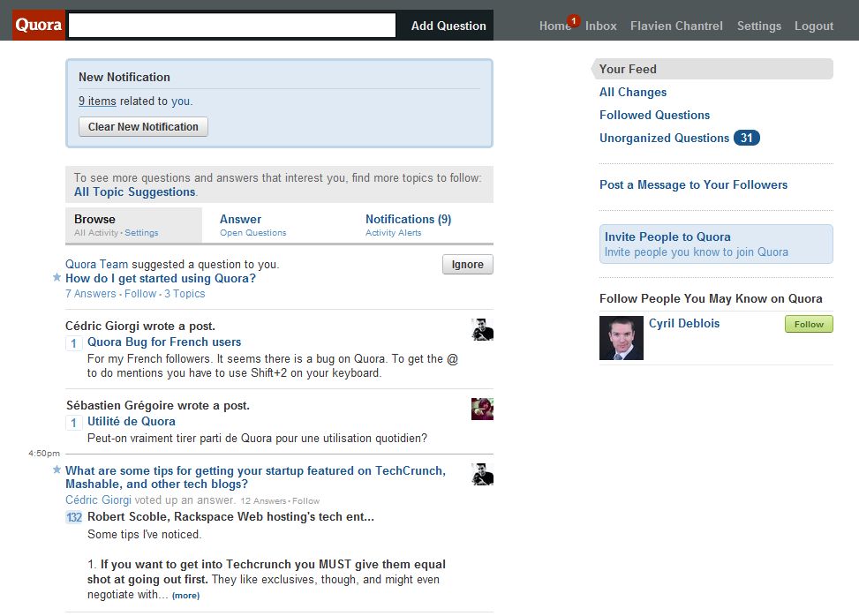The image size is (859, 616).
Task: Go to Home in the top navigation
Action: [x=554, y=26]
